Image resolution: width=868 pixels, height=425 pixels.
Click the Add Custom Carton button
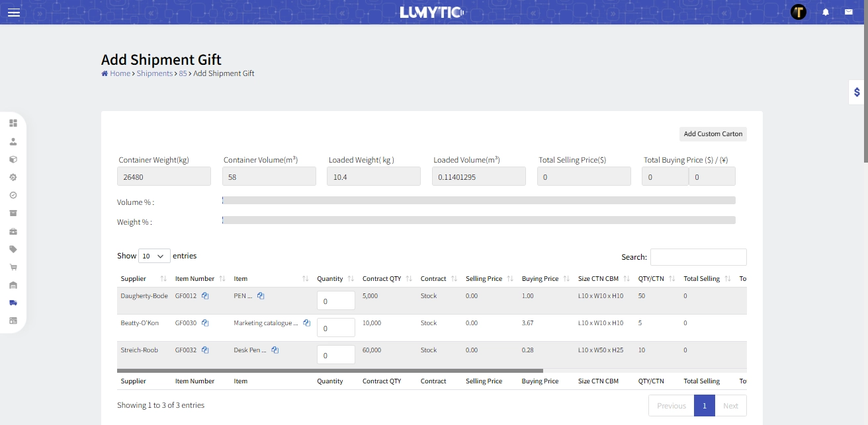click(713, 134)
